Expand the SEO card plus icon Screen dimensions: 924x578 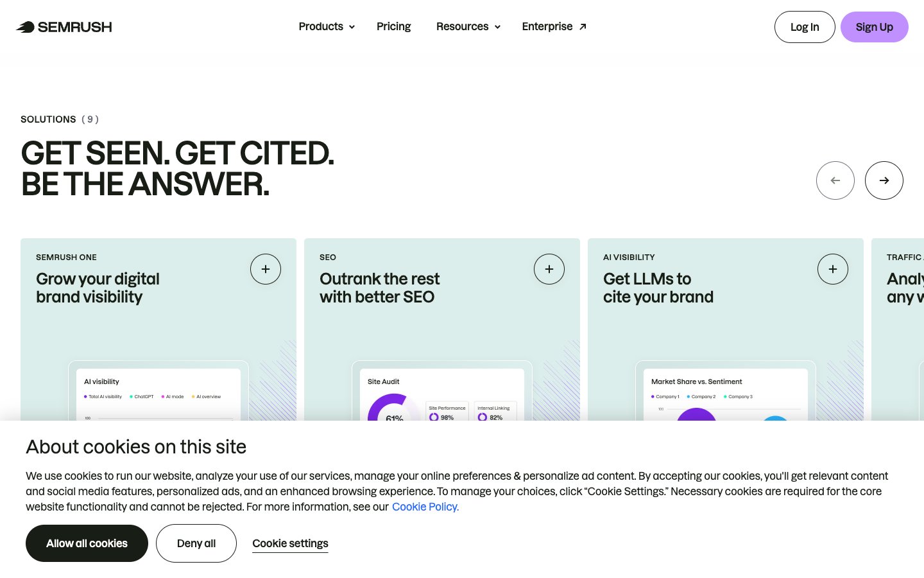(549, 269)
